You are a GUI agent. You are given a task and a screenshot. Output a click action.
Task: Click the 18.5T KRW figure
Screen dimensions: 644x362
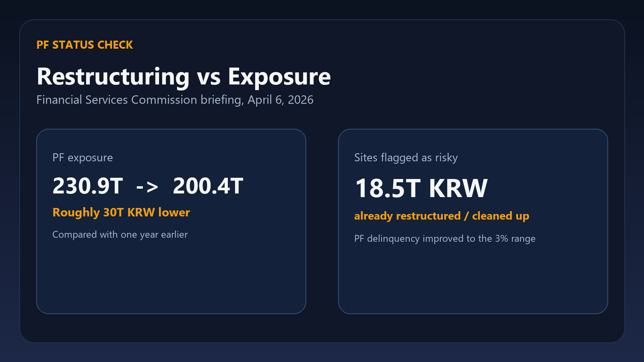click(x=421, y=188)
